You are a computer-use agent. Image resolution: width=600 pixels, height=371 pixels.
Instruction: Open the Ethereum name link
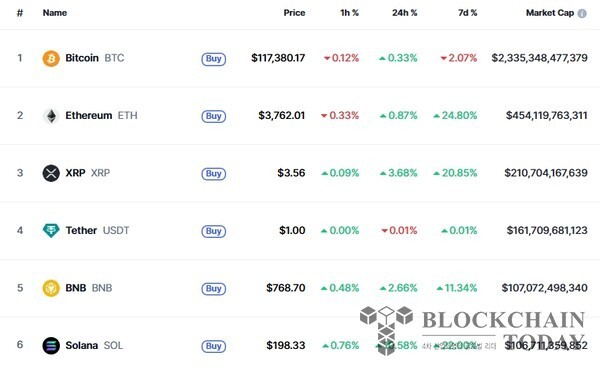(89, 116)
